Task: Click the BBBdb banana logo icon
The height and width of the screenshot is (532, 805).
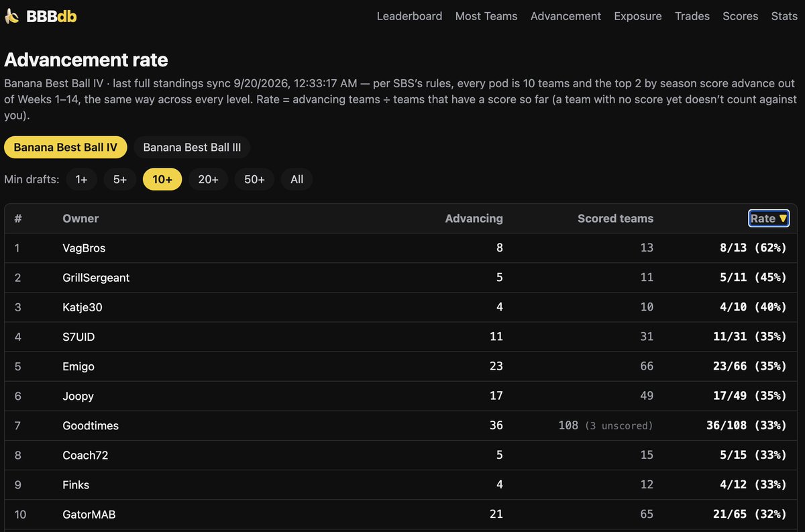Action: tap(13, 16)
